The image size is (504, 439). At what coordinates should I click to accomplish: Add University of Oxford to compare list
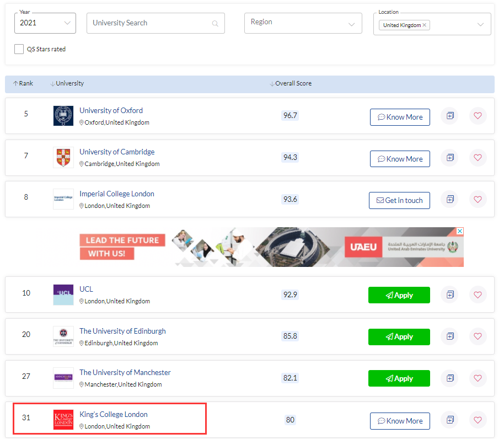[450, 116]
